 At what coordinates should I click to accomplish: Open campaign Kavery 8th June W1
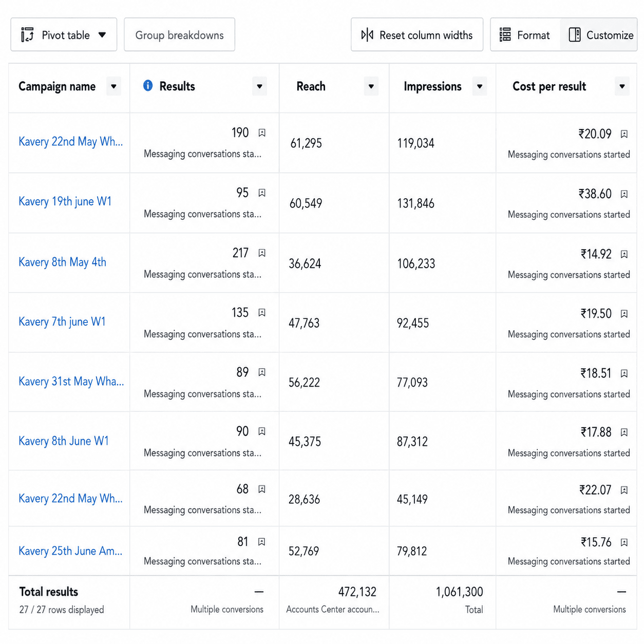pos(64,441)
